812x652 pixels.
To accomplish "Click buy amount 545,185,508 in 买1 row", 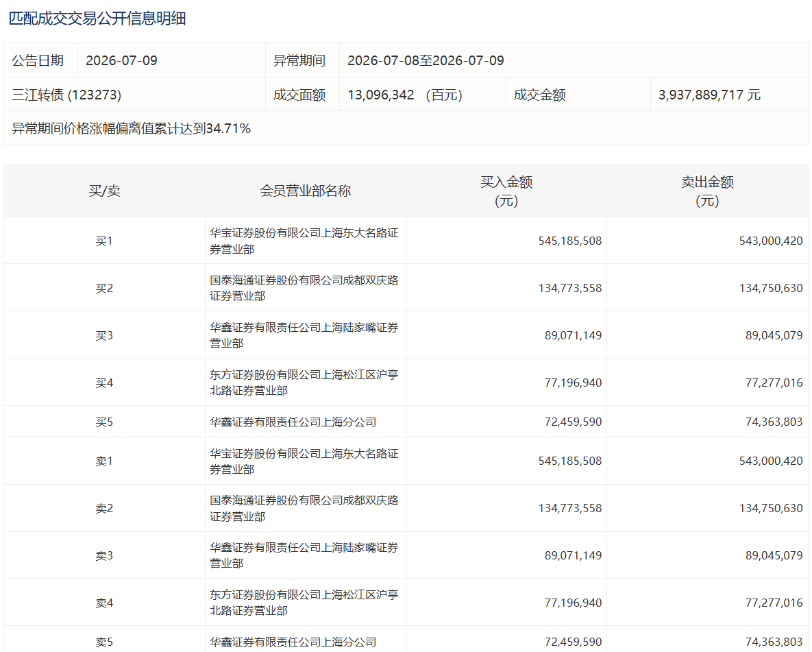I will pyautogui.click(x=569, y=241).
